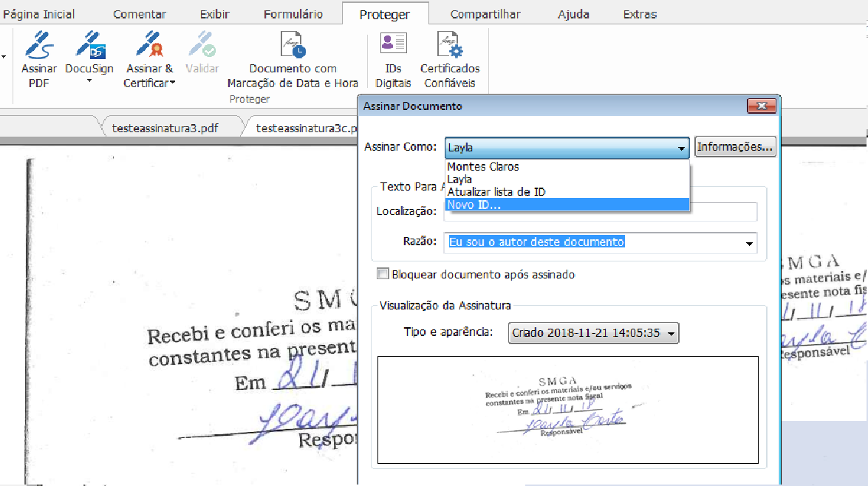Switch to the Compartilhar ribbon tab
The width and height of the screenshot is (868, 486).
pos(484,13)
